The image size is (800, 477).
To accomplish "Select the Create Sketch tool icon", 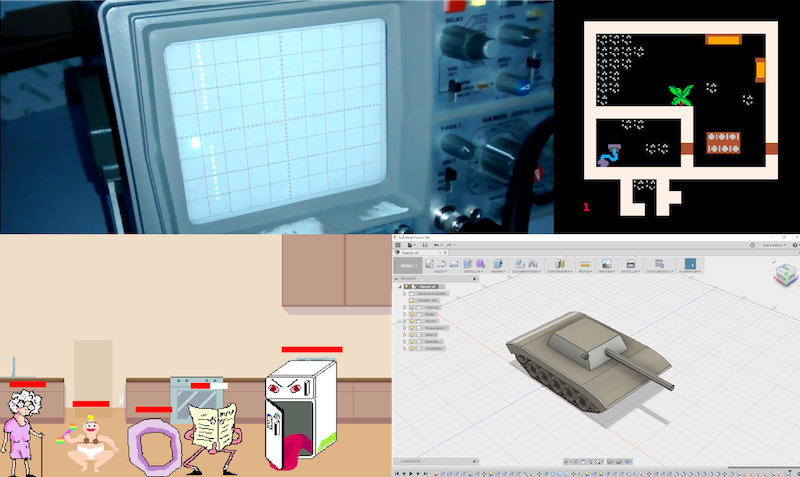I will 430,263.
